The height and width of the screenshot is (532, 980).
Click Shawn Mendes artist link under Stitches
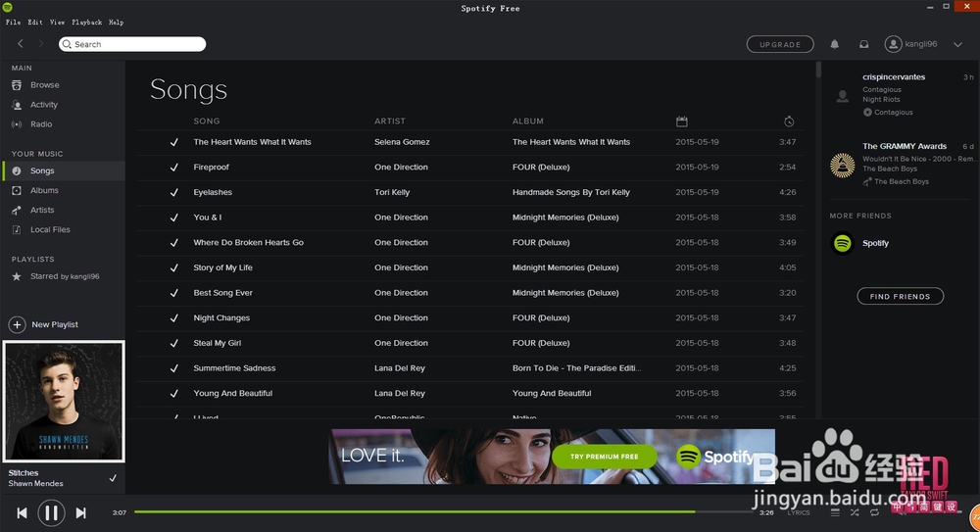click(x=35, y=484)
